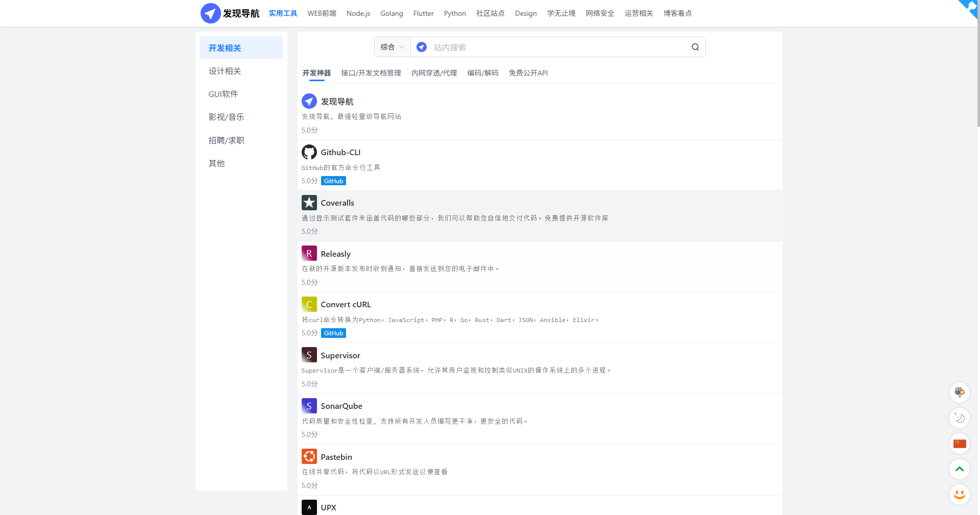This screenshot has width=980, height=515.
Task: Select the 编码/解码 sub-tab
Action: pyautogui.click(x=483, y=73)
